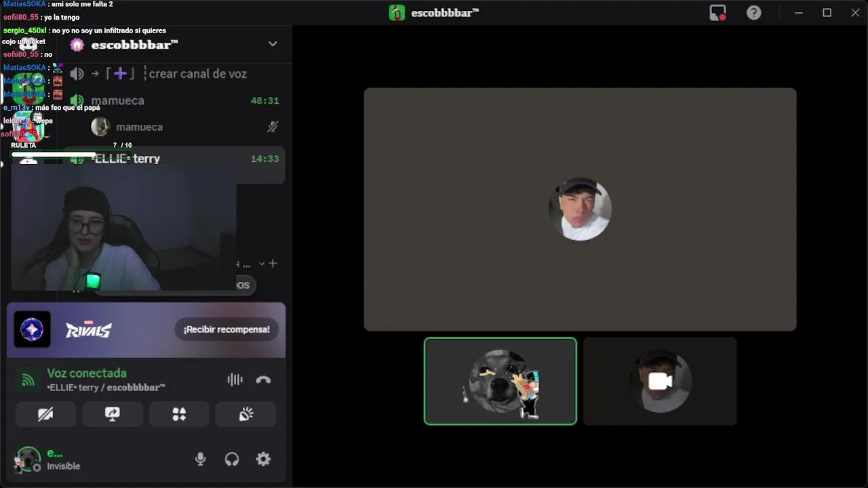868x488 pixels.
Task: Click the camera icon on participant tile
Action: [660, 381]
